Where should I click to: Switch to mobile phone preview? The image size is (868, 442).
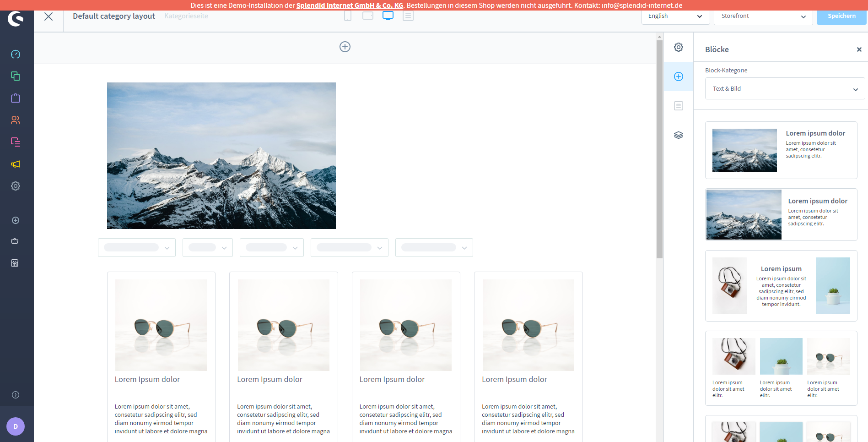348,16
